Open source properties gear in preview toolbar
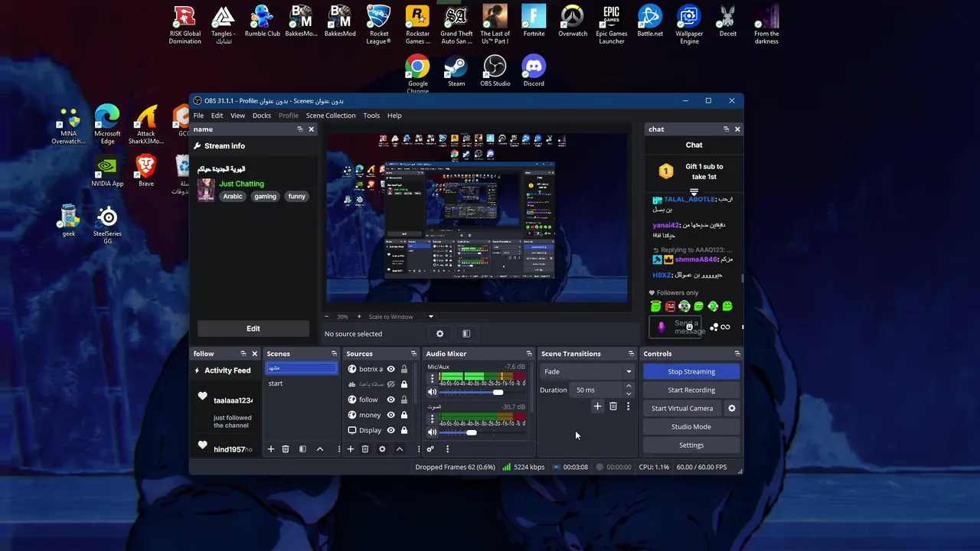The image size is (980, 551). tap(439, 334)
